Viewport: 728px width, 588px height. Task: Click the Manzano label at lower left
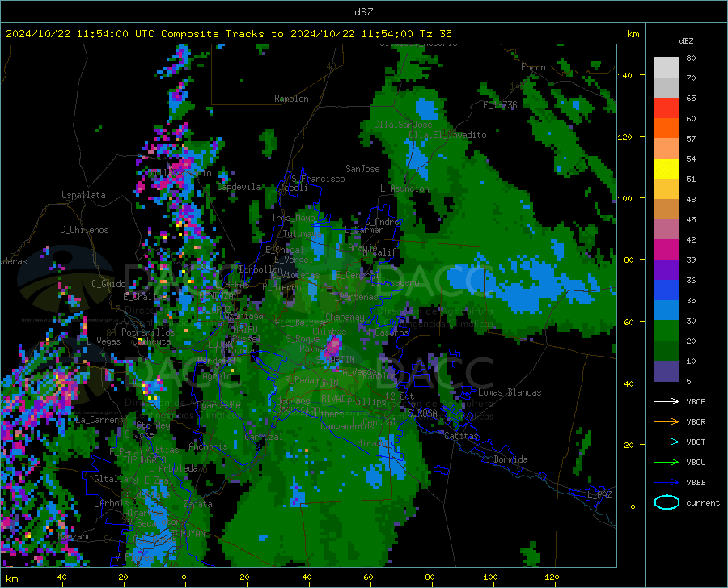point(74,536)
